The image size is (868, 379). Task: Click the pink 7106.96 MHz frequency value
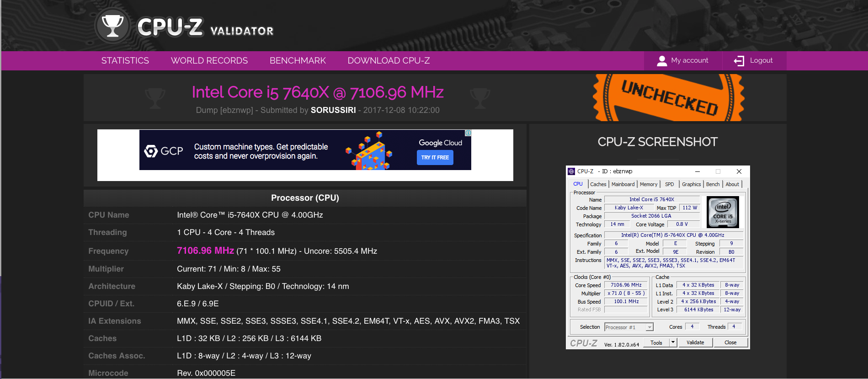(205, 251)
